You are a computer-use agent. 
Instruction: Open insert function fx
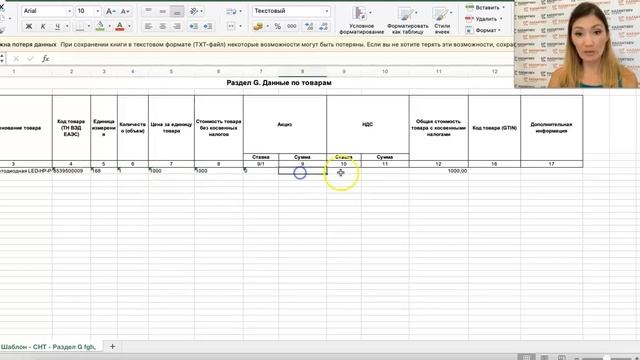coord(46,59)
